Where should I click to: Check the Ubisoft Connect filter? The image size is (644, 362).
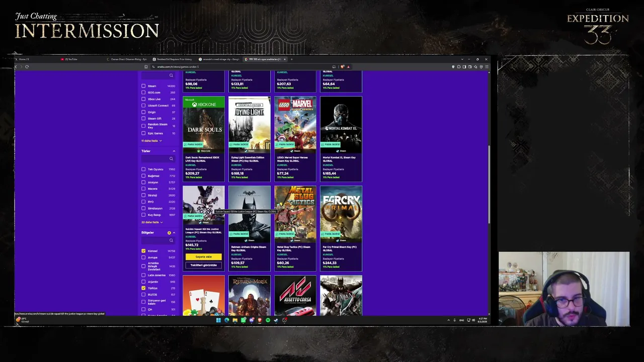pyautogui.click(x=143, y=106)
